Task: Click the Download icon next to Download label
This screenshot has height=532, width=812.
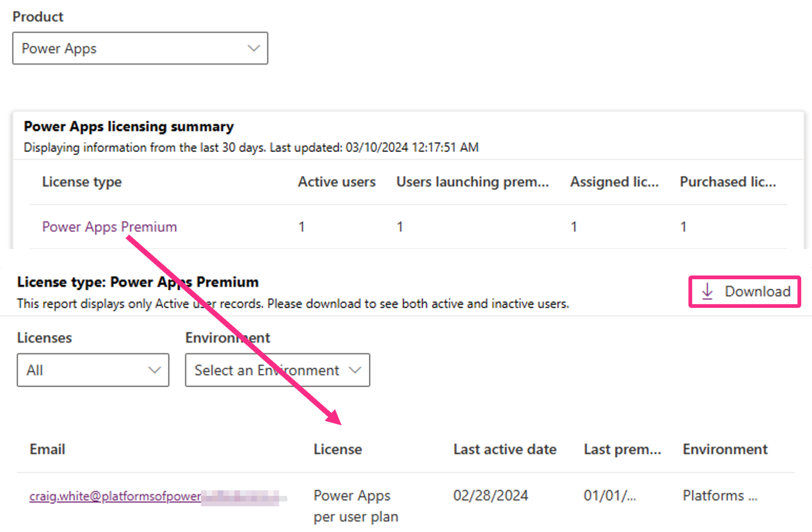Action: tap(708, 292)
